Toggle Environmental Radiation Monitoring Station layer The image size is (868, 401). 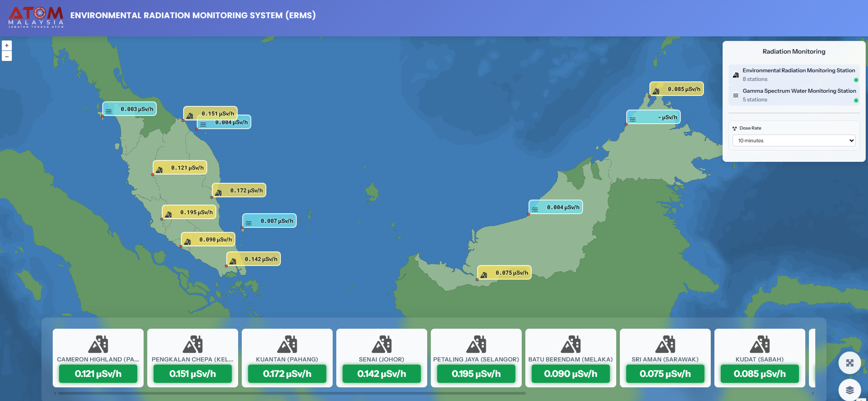point(793,75)
